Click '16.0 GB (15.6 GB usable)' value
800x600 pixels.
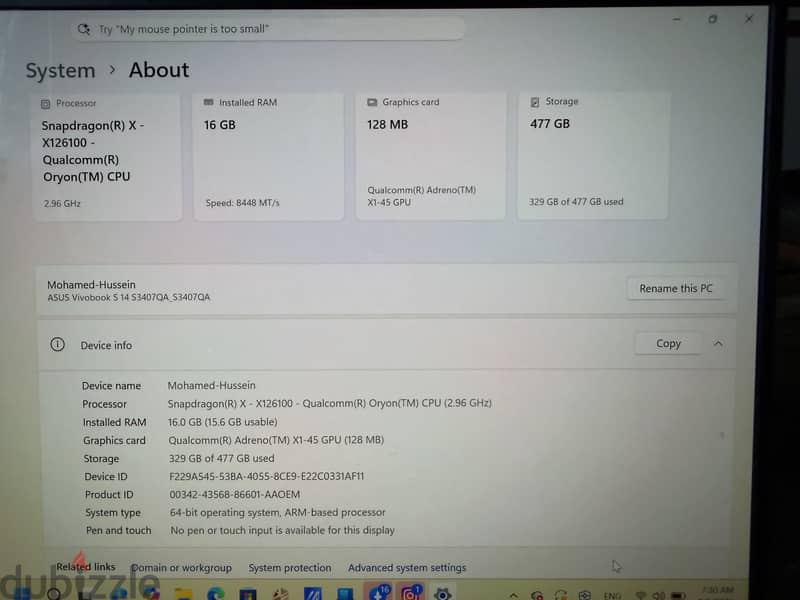click(x=222, y=422)
